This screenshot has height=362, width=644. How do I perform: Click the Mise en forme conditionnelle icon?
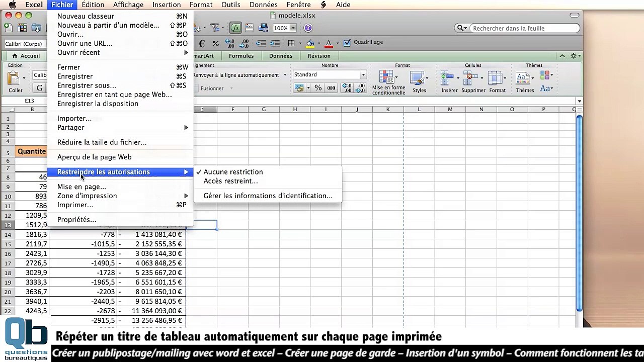386,77
